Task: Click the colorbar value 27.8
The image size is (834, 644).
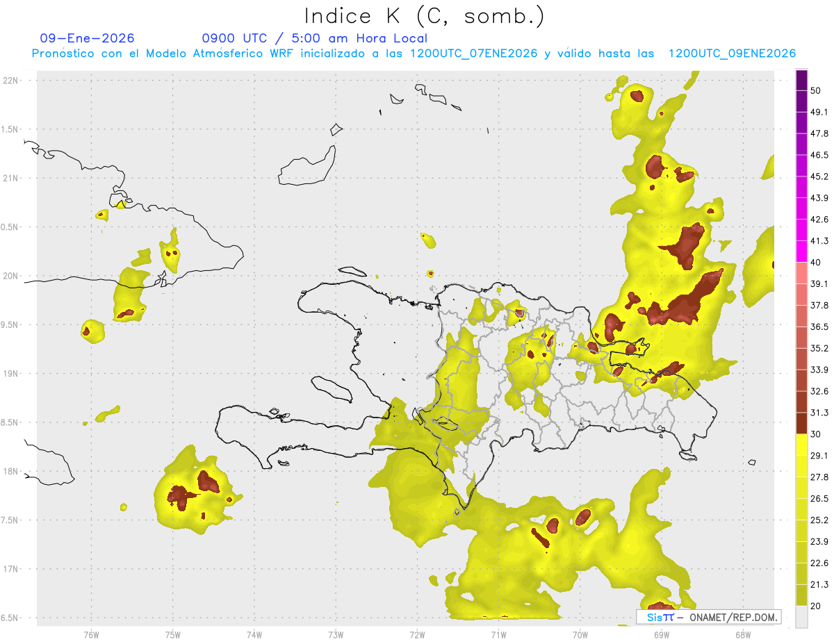Action: click(819, 477)
